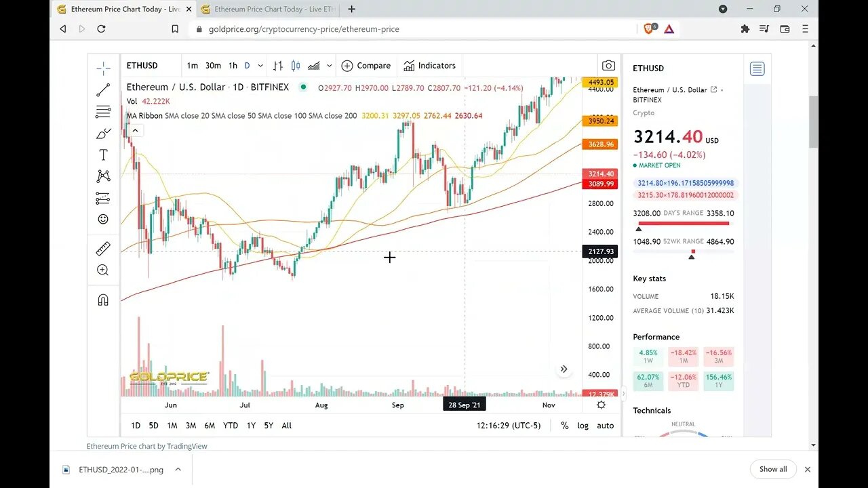Click the page vertical scrollbar

tap(813, 122)
